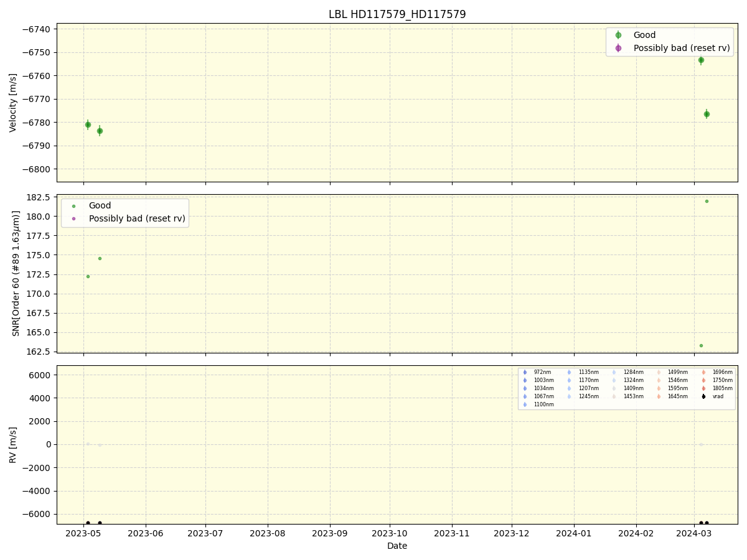Click the 2024-01 date tick label
Screen dimensions: 747x560
tap(574, 533)
